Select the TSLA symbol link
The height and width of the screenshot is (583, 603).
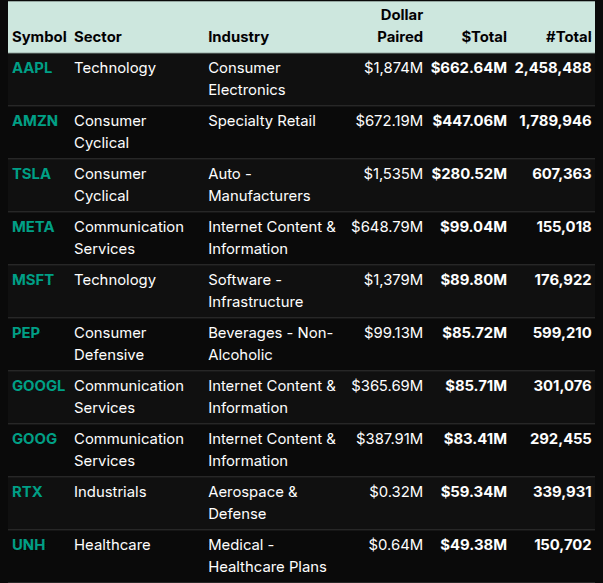click(x=31, y=174)
